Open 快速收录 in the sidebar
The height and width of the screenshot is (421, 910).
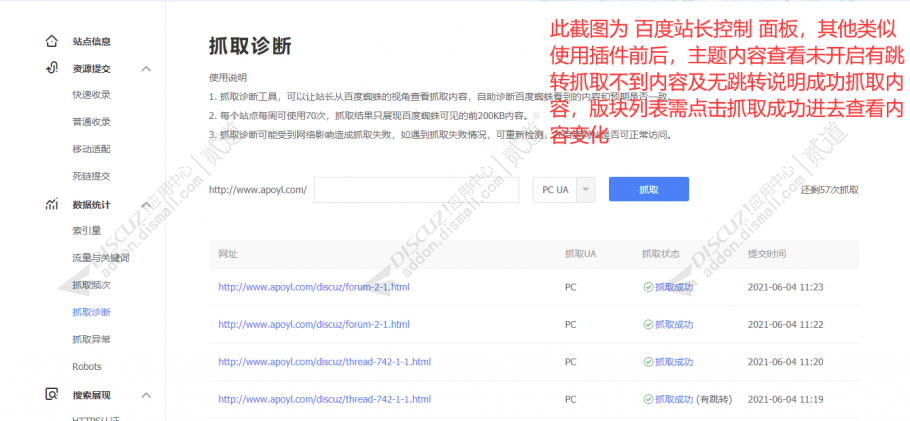(92, 95)
